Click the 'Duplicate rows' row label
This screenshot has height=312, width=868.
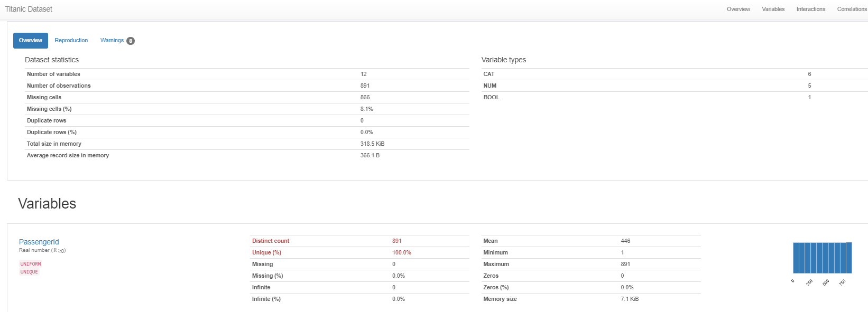47,120
